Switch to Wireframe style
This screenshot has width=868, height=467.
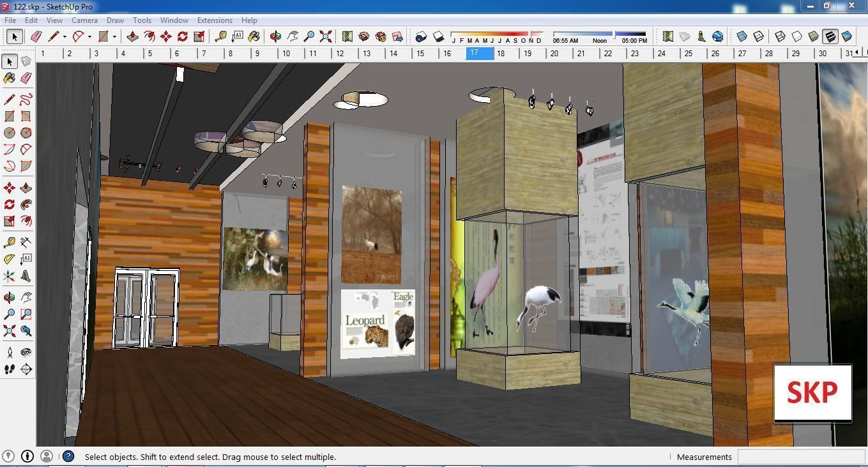(x=780, y=36)
